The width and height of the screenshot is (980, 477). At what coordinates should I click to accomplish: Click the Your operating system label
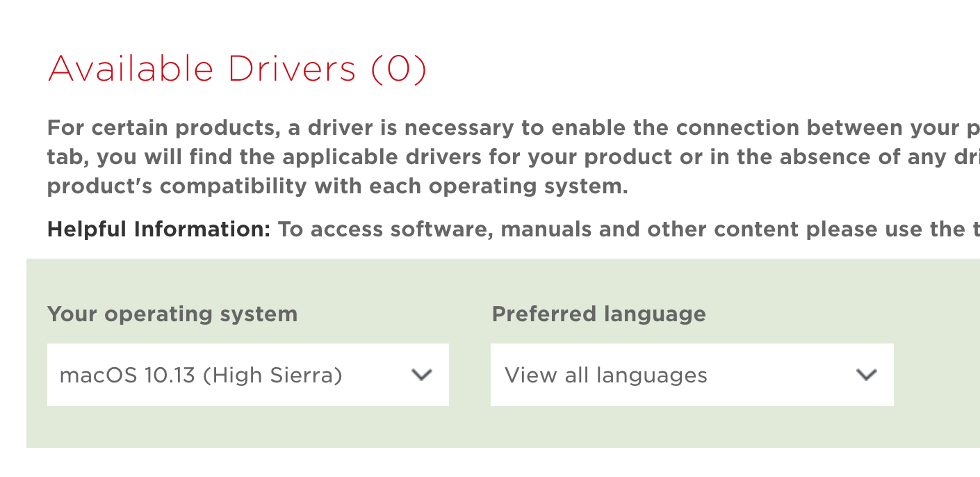[172, 314]
